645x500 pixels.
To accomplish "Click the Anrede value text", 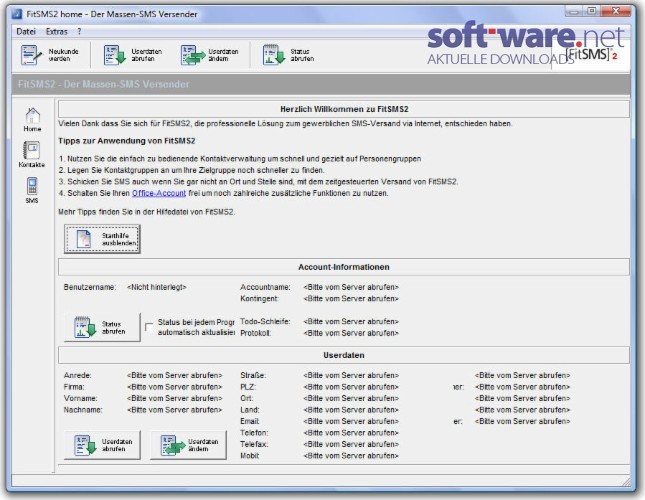I will pos(174,375).
